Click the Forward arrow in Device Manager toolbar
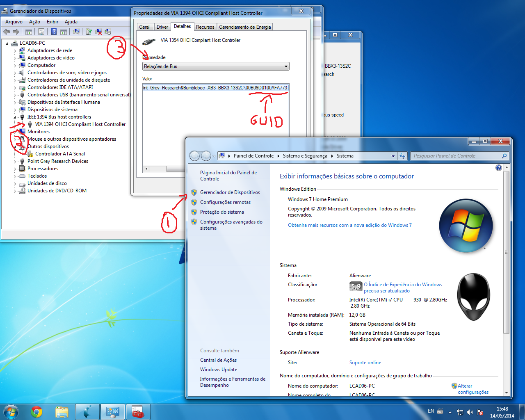 16,32
